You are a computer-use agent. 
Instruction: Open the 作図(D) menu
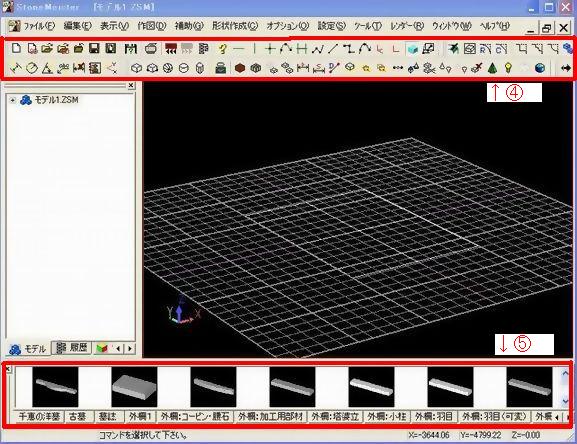click(x=152, y=26)
